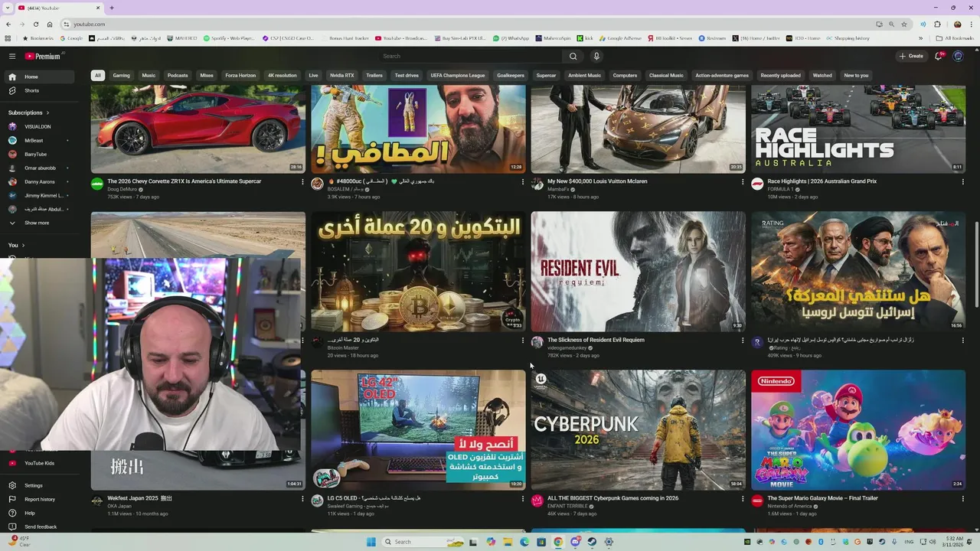Click ENFANT TERRIBLE channel avatar
980x551 pixels.
click(x=537, y=500)
